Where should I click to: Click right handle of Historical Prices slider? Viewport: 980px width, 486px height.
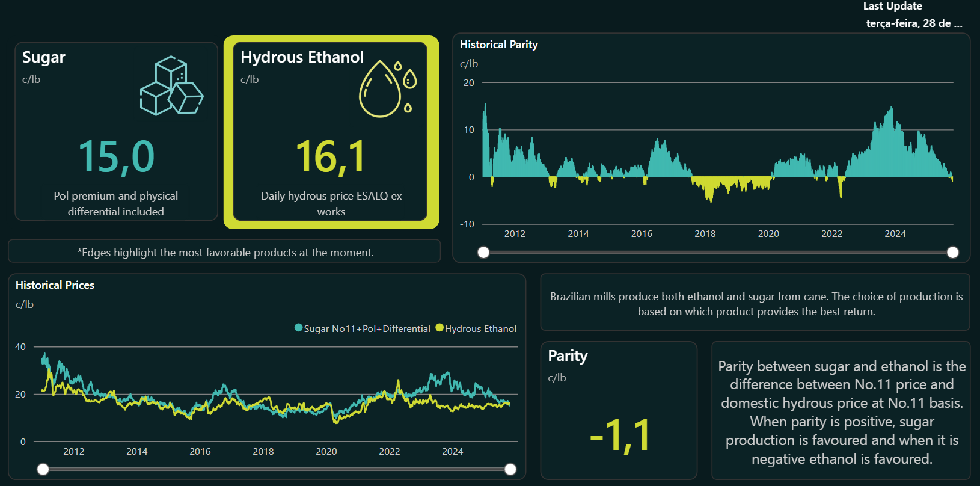click(510, 469)
